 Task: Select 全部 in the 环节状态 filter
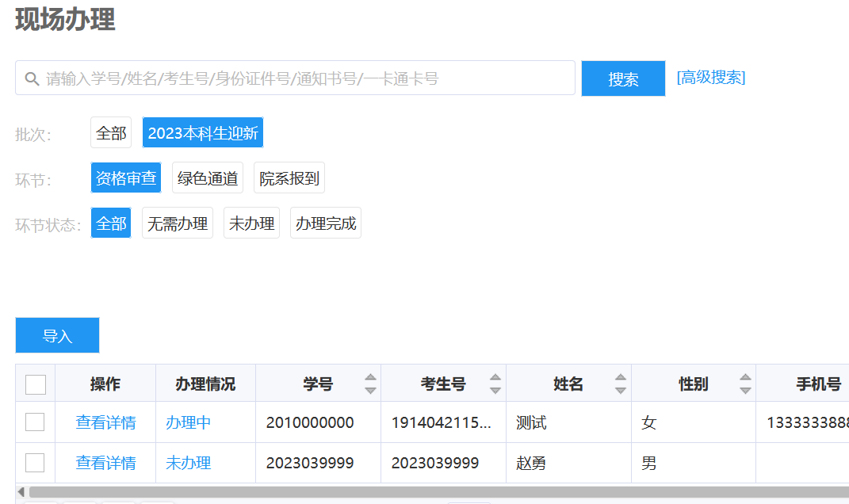[111, 223]
